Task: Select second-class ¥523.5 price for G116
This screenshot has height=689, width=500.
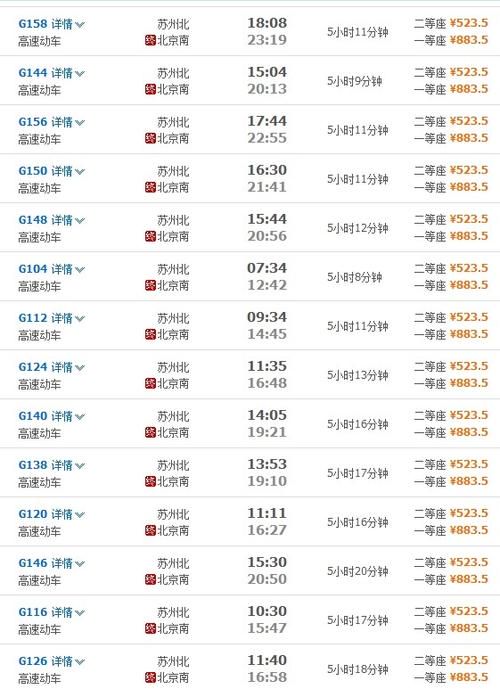Action: 469,611
